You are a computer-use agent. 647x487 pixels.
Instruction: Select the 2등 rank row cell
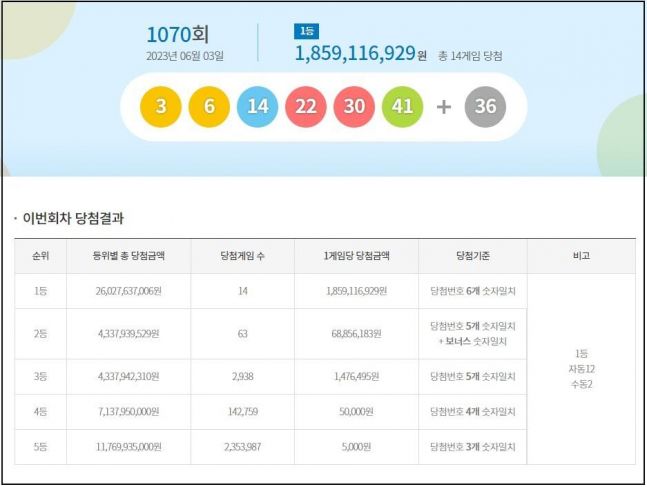coord(41,334)
